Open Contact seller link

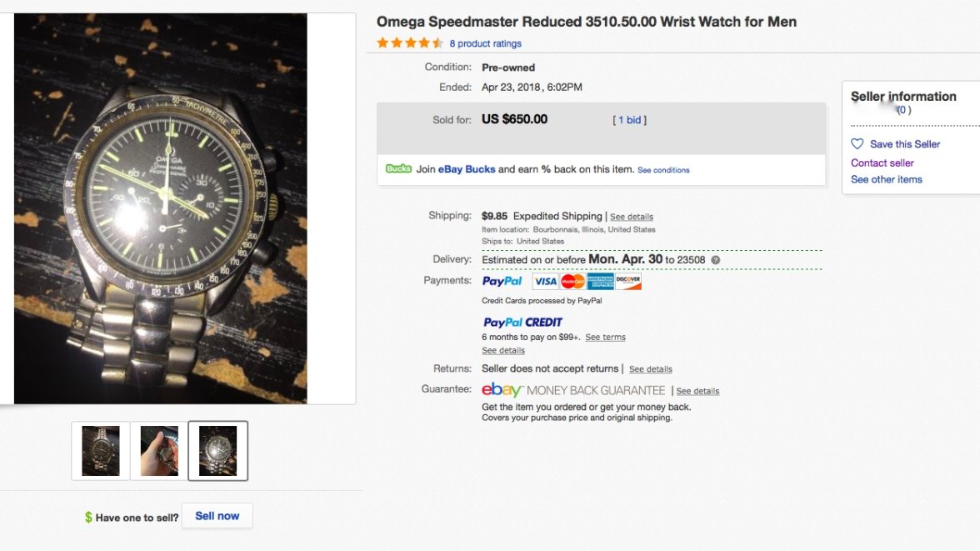tap(882, 163)
